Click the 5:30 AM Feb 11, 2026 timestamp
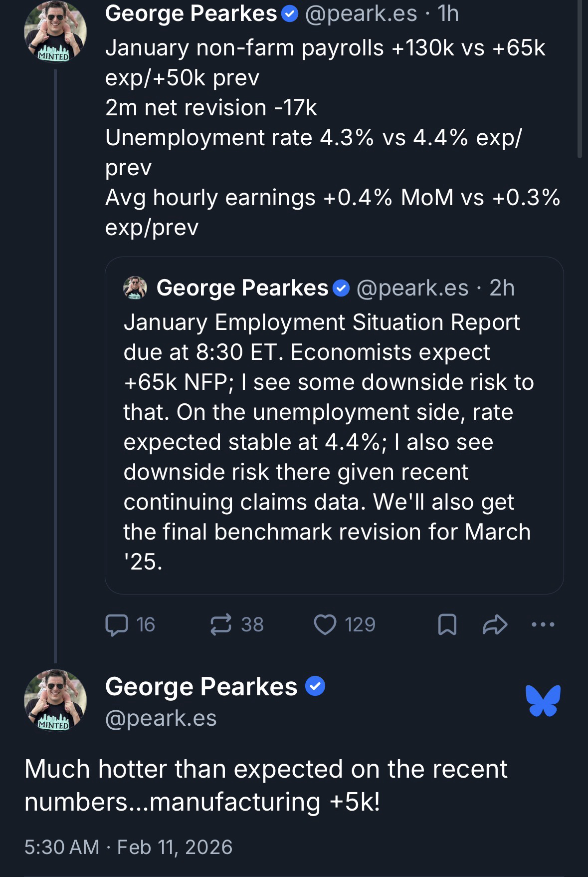This screenshot has height=877, width=588. [128, 847]
